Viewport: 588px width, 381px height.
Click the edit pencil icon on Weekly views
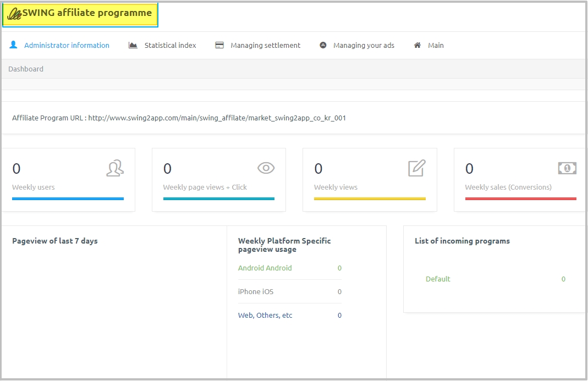click(417, 168)
